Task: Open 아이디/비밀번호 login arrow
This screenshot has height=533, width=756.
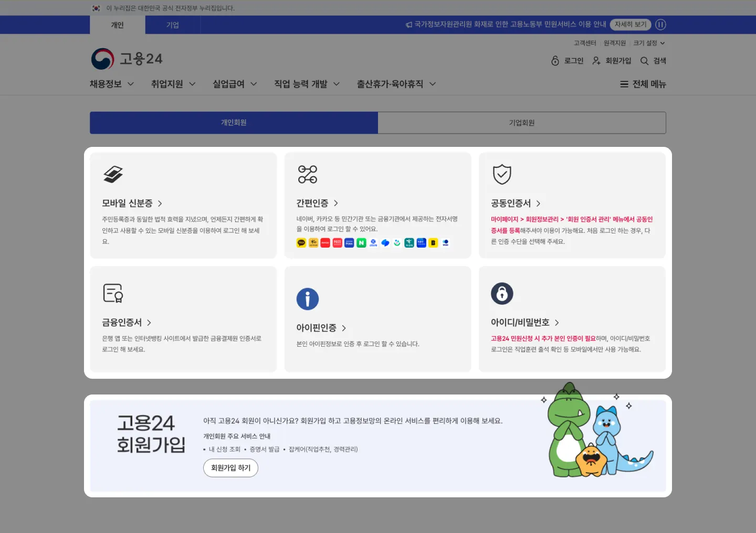Action: (x=557, y=323)
